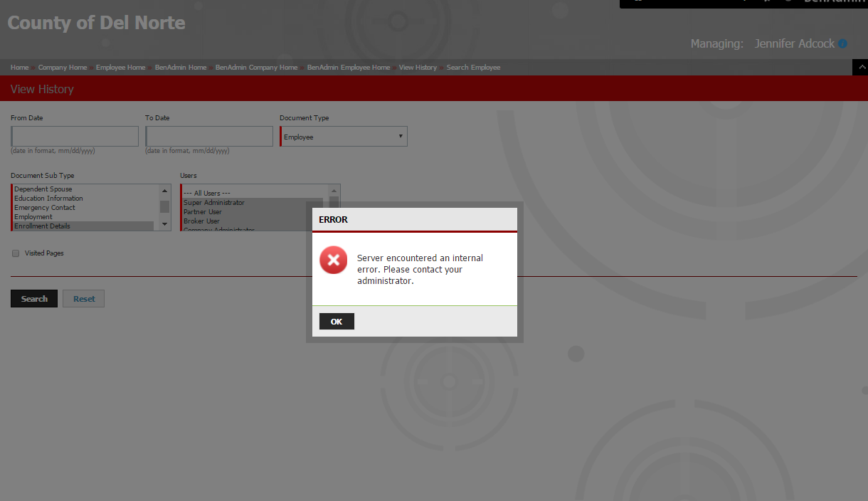Open the Company Home breadcrumb link
The image size is (868, 501).
[63, 68]
